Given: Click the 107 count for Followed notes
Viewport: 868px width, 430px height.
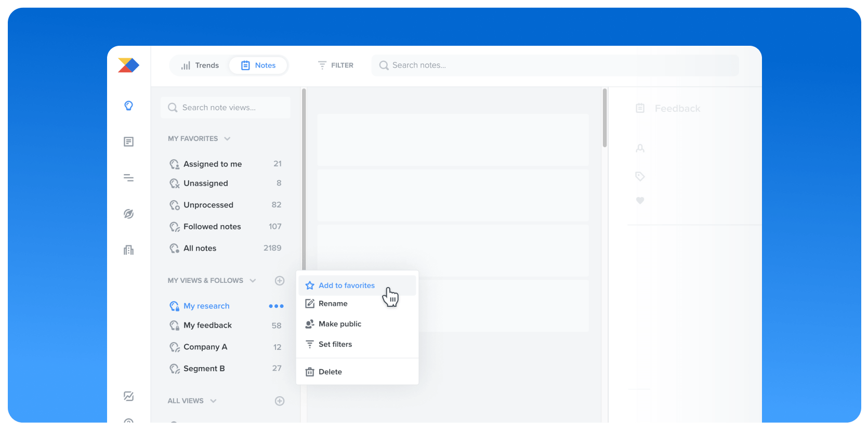Looking at the screenshot, I should click(x=275, y=227).
